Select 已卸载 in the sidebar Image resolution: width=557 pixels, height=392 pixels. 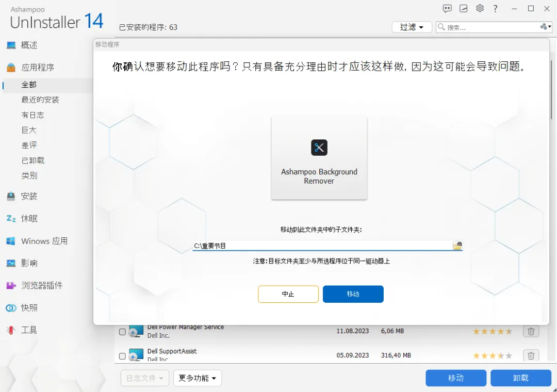[33, 160]
